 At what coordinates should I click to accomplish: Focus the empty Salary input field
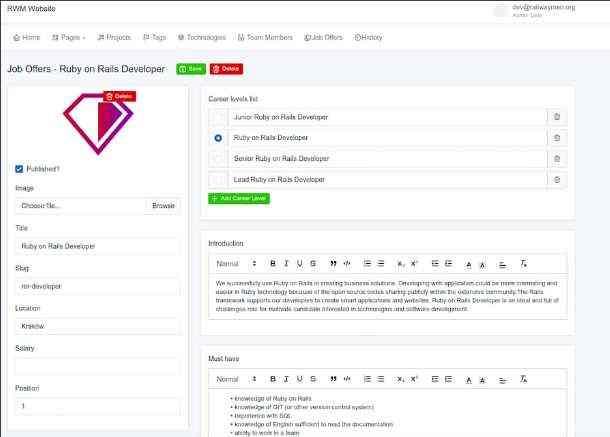98,366
